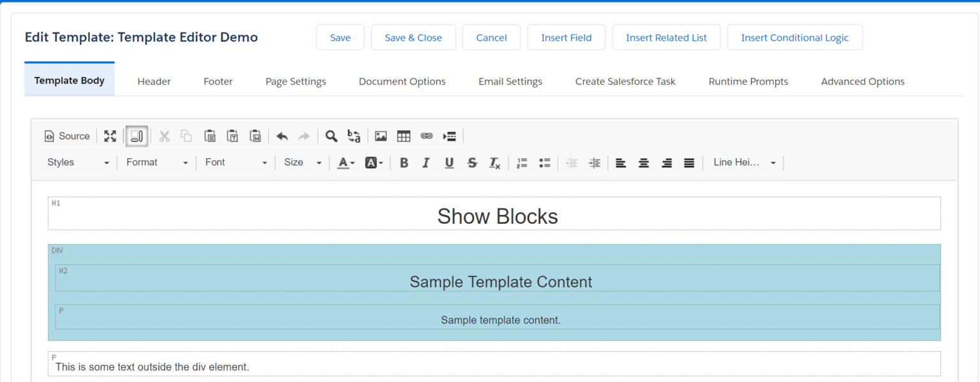Open the Replace tool
980x382 pixels.
tap(353, 136)
